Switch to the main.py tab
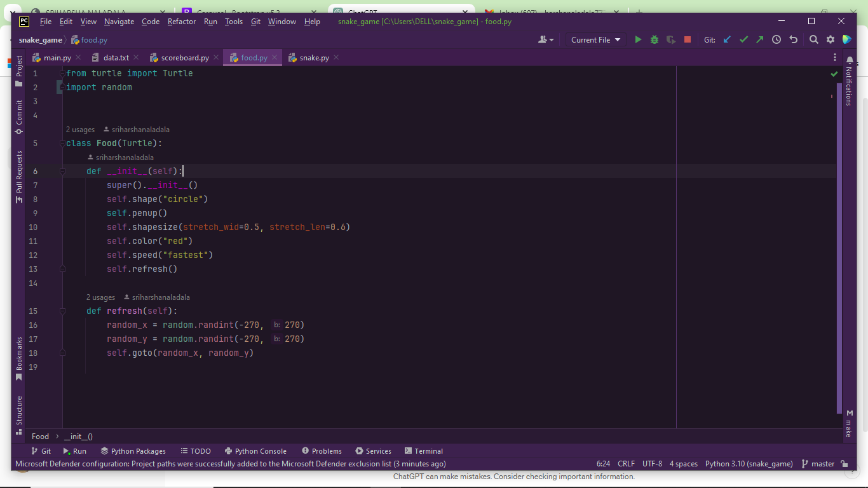Viewport: 868px width, 488px height. (57, 57)
